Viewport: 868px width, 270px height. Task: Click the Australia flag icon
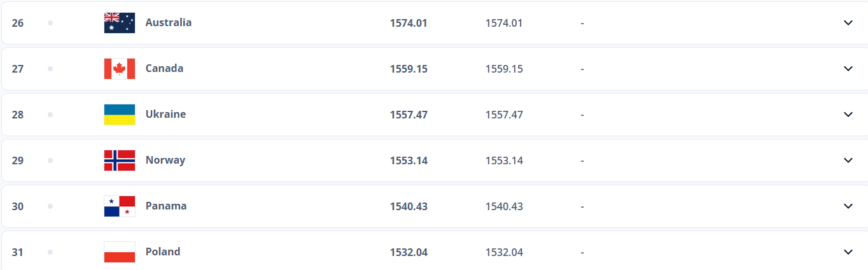(120, 23)
